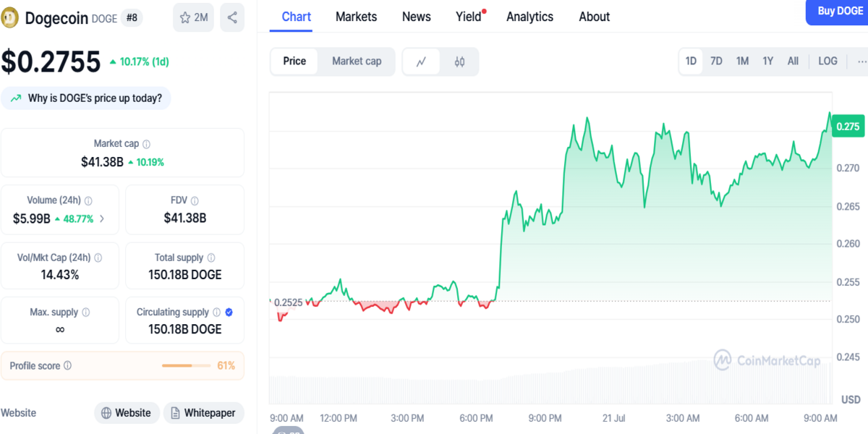Click the Profile score progress bar
Image resolution: width=868 pixels, height=434 pixels.
point(186,366)
